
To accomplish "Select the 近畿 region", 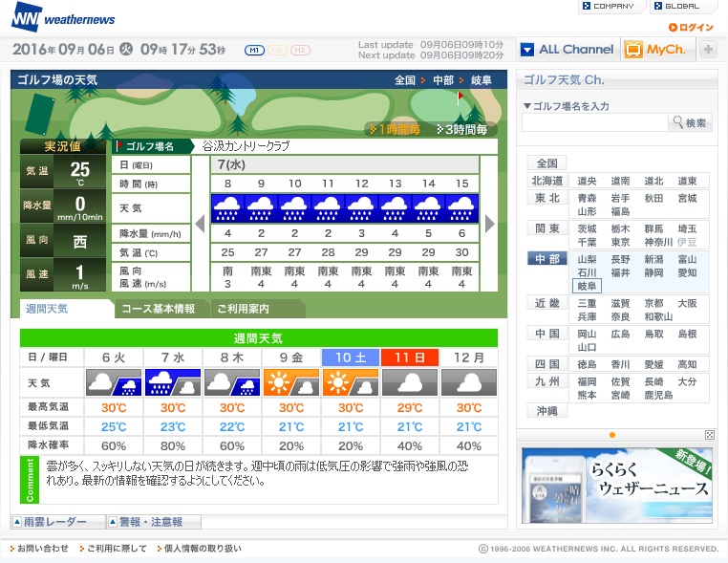I will (x=546, y=303).
